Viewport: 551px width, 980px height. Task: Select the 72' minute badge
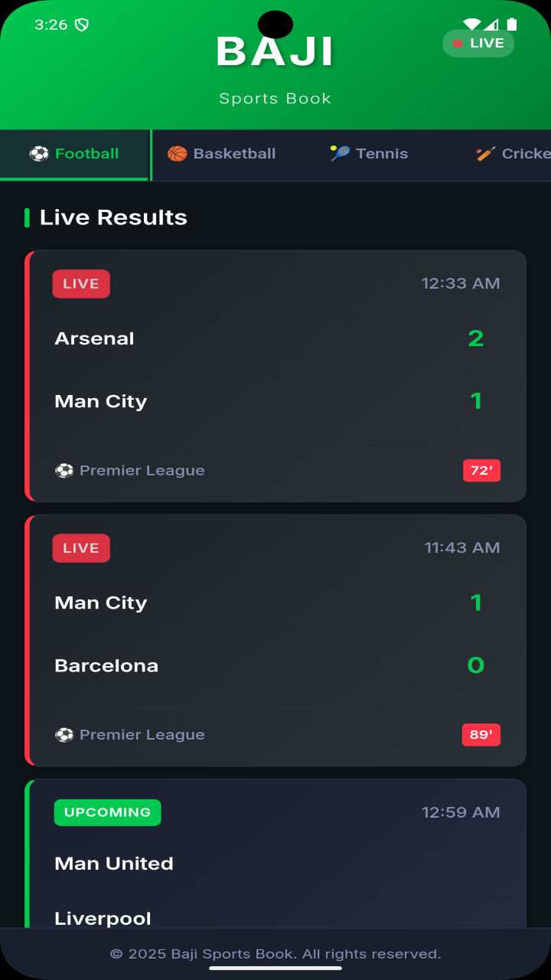[481, 470]
